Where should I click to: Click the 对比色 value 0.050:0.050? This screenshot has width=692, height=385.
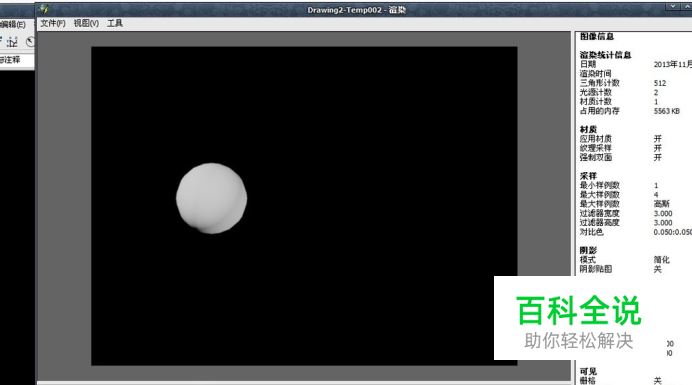pyautogui.click(x=673, y=232)
